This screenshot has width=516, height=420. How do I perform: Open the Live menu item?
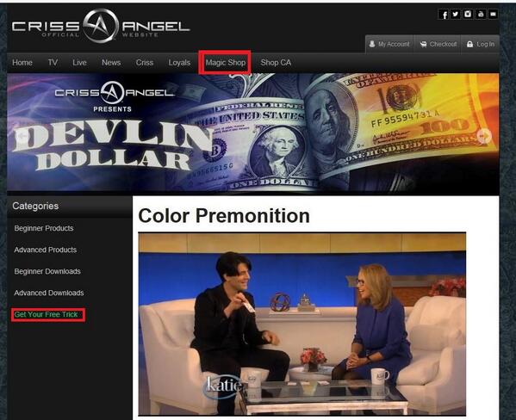coord(79,63)
